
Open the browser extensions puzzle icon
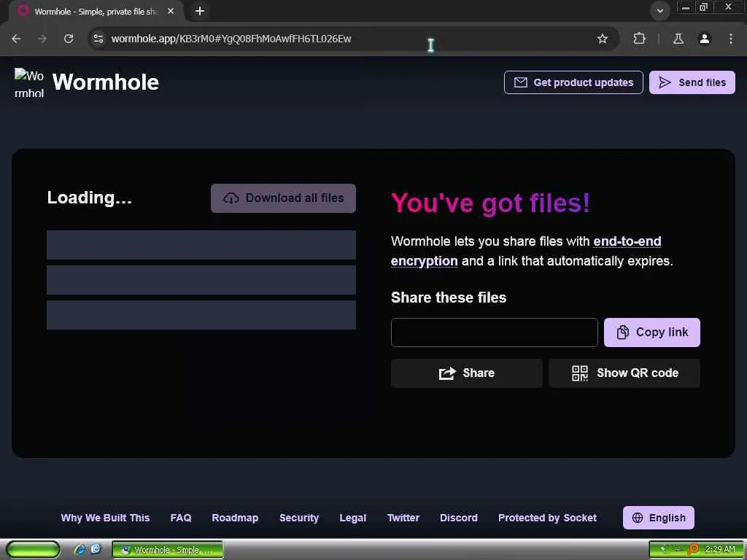(x=639, y=39)
